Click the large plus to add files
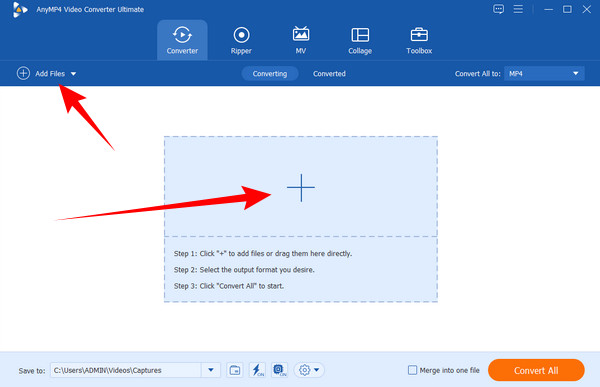Screen dimensions: 600x387 point(301,188)
